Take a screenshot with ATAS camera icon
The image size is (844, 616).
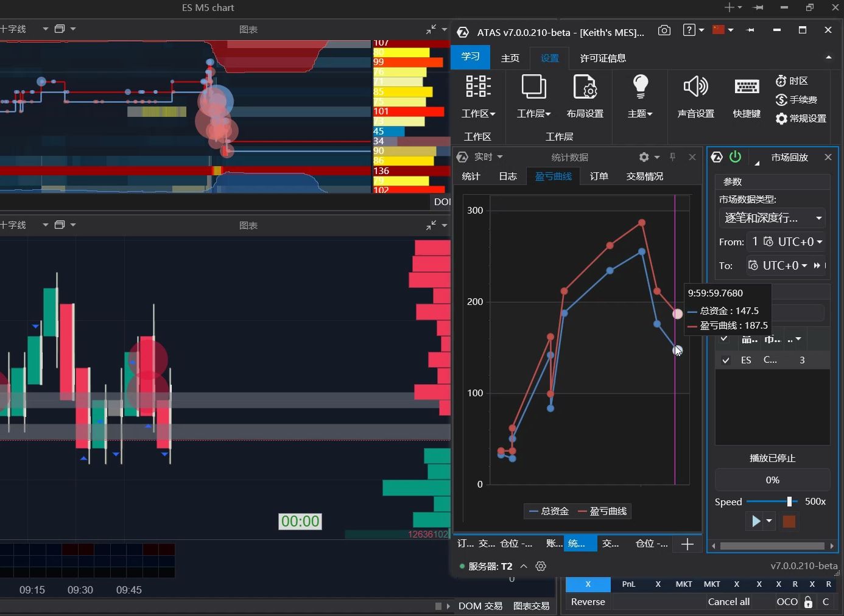(664, 30)
